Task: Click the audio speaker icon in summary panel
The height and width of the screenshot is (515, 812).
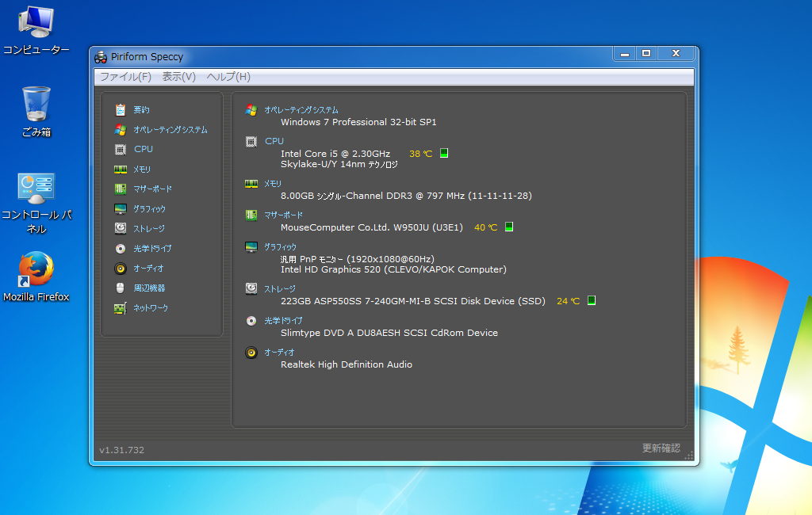Action: 251,353
